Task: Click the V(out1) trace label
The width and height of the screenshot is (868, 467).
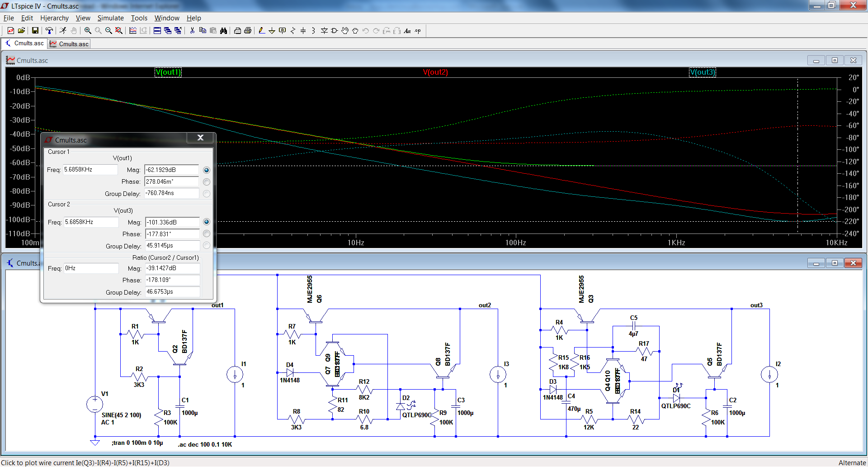Action: click(168, 72)
